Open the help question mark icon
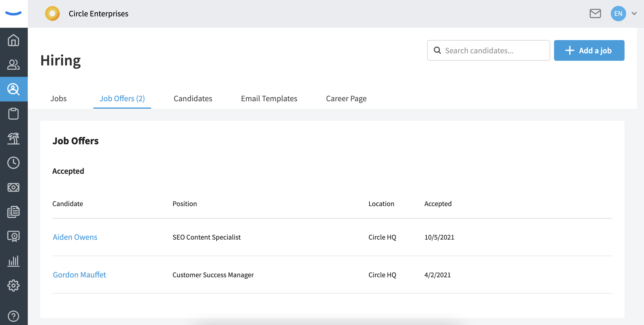 [x=13, y=316]
